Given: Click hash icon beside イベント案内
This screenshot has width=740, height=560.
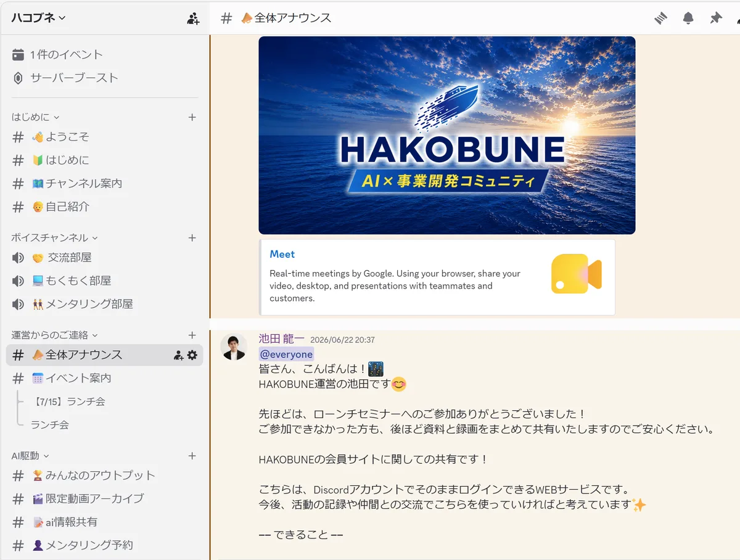Looking at the screenshot, I should click(x=18, y=379).
